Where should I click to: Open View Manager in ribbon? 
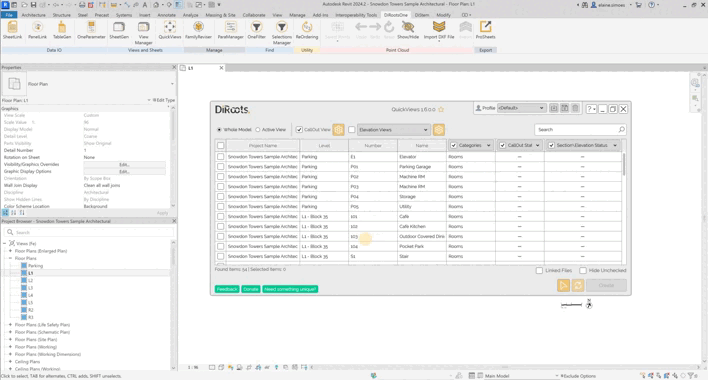[x=143, y=33]
